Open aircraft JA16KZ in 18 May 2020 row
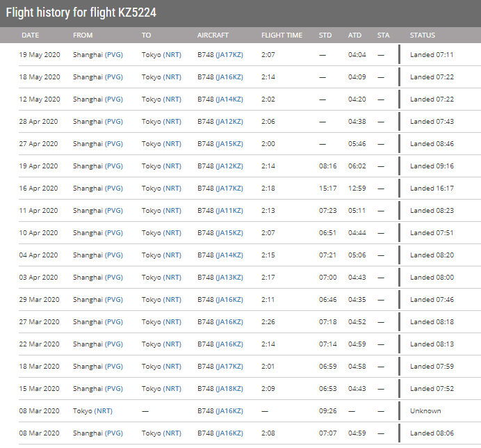The width and height of the screenshot is (481, 448). coord(229,77)
